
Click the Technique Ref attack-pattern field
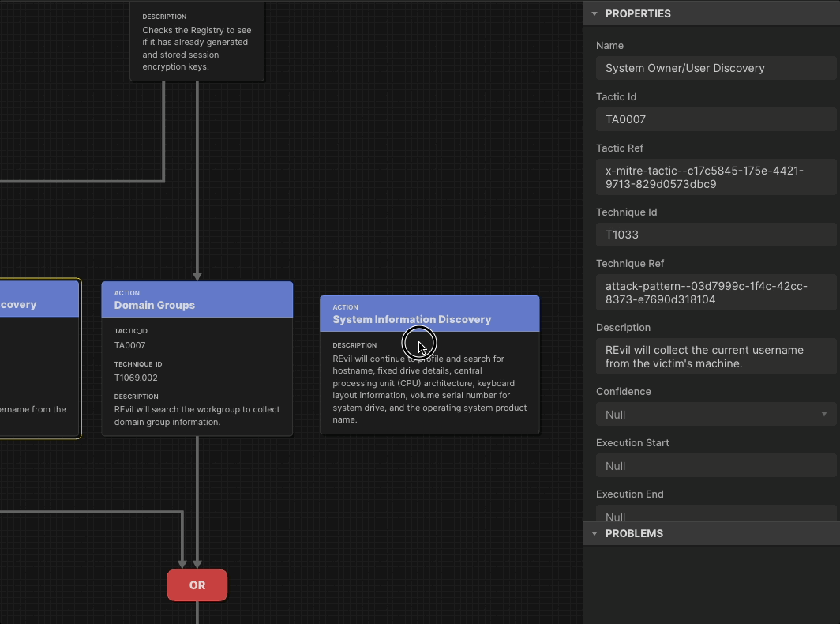(x=716, y=292)
